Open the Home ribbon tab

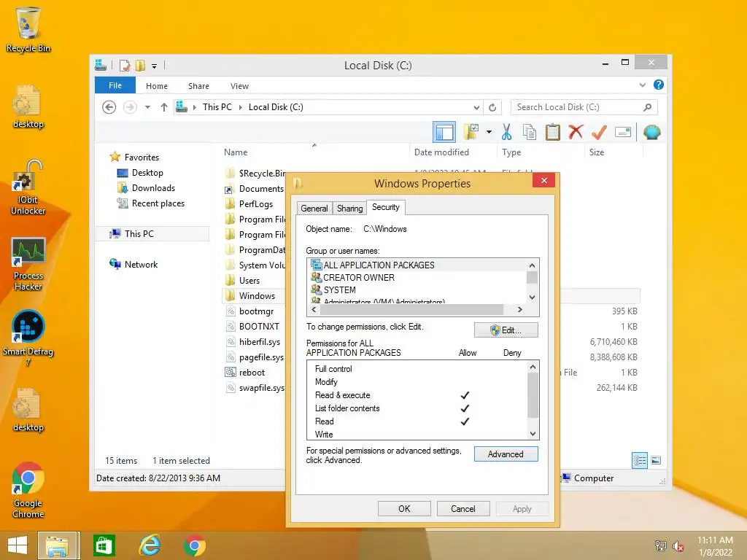(x=157, y=86)
